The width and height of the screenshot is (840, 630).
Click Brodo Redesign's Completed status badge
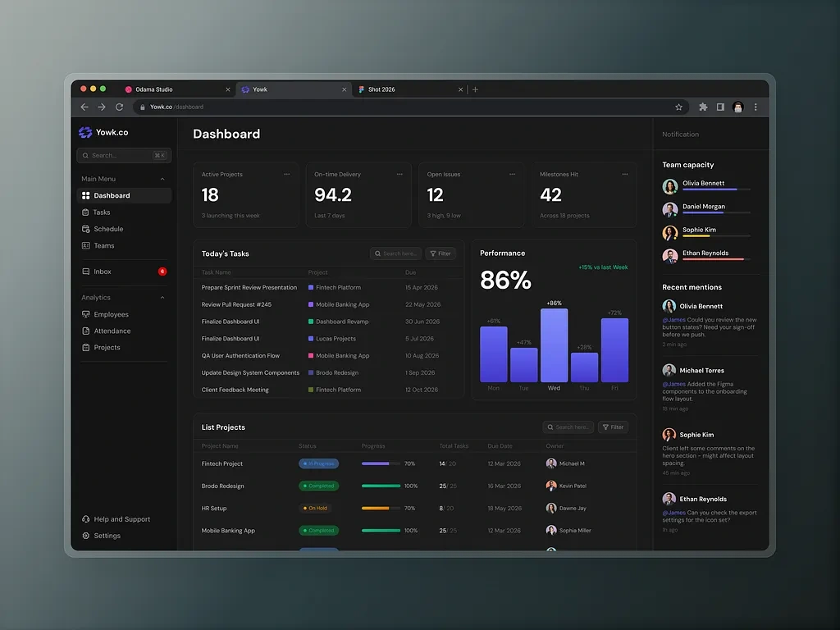click(x=319, y=486)
